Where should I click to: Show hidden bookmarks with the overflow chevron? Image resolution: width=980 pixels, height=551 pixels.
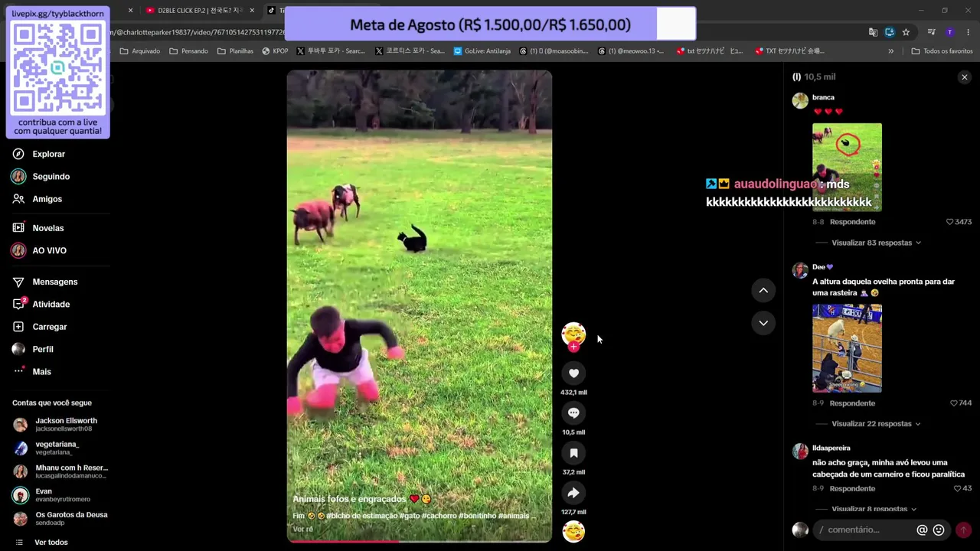(890, 51)
